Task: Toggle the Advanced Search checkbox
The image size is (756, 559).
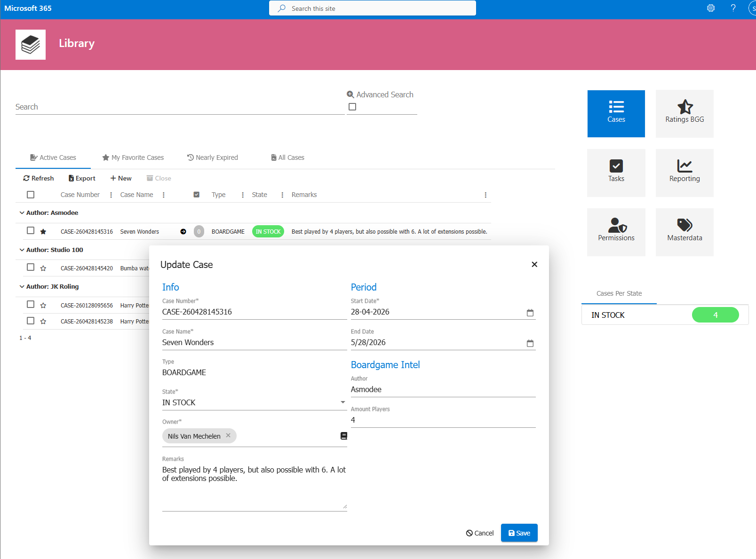Action: click(352, 107)
